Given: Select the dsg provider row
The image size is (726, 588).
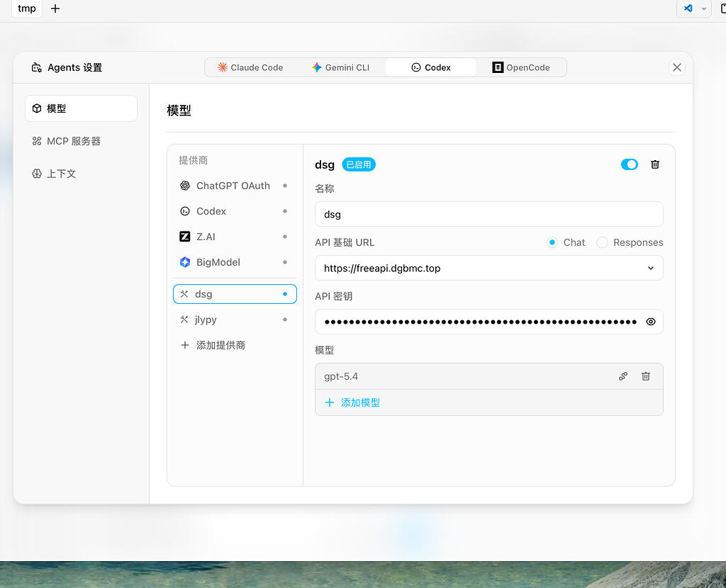Looking at the screenshot, I should [x=235, y=294].
